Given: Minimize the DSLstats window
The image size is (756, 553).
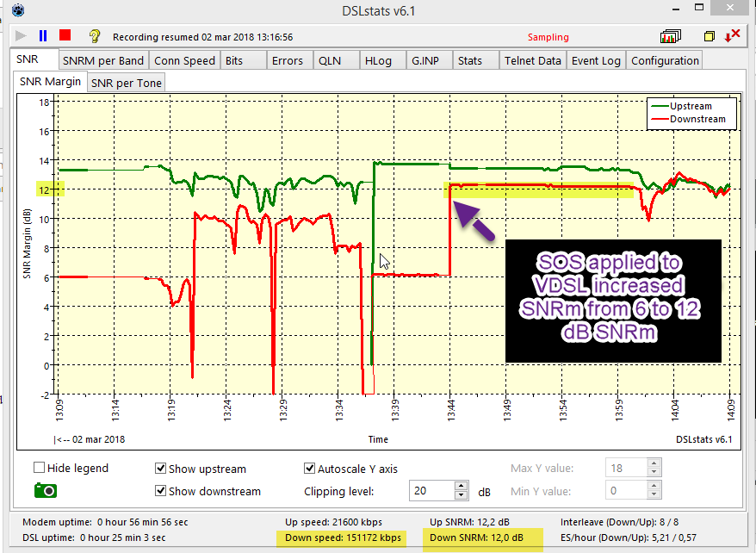Looking at the screenshot, I should click(676, 9).
